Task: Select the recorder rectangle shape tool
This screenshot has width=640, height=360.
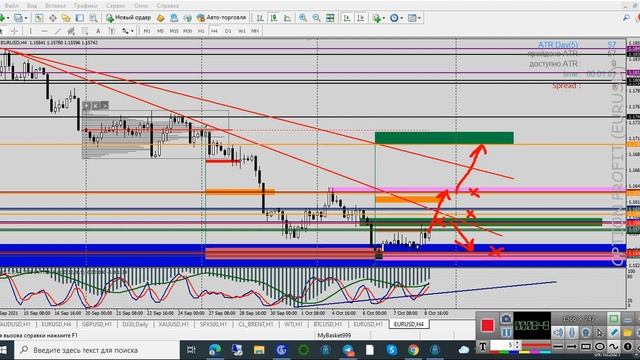Action: pyautogui.click(x=586, y=347)
